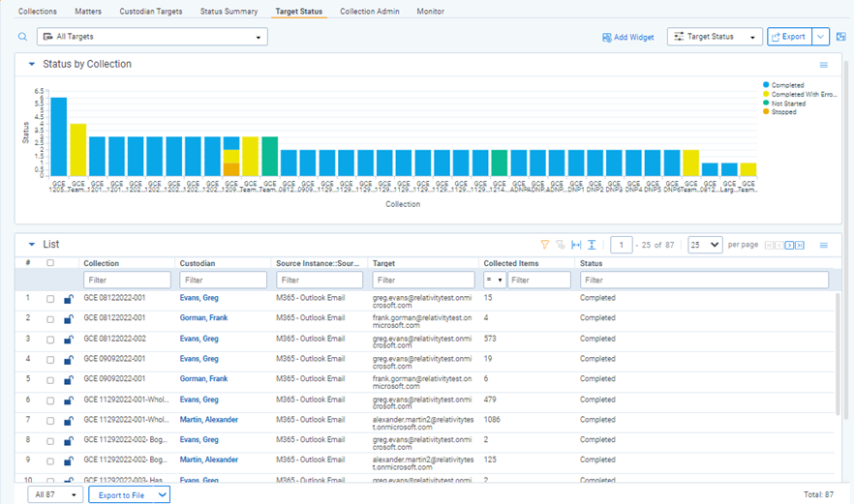This screenshot has width=854, height=504.
Task: Open the Gorman, Frank link in row 2
Action: point(203,318)
